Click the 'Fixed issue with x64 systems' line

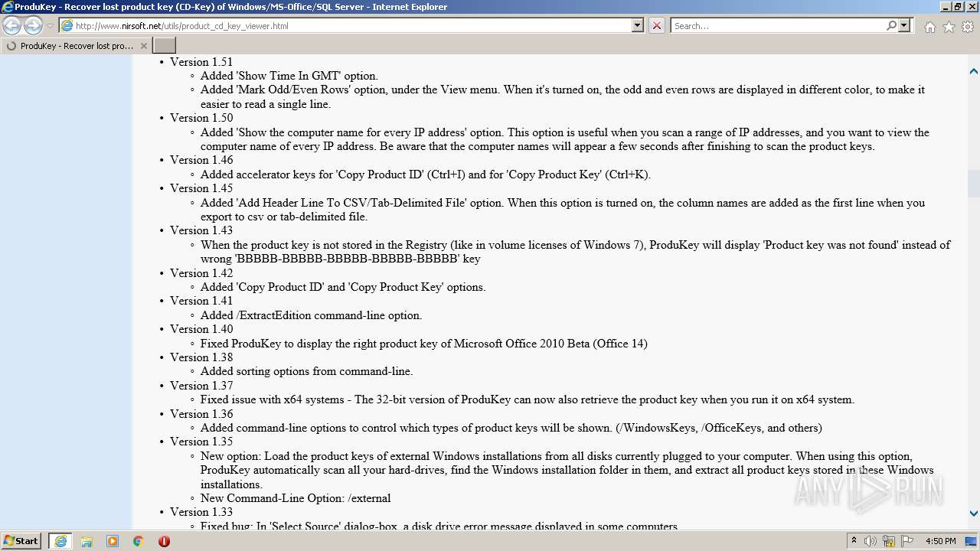pyautogui.click(x=528, y=399)
